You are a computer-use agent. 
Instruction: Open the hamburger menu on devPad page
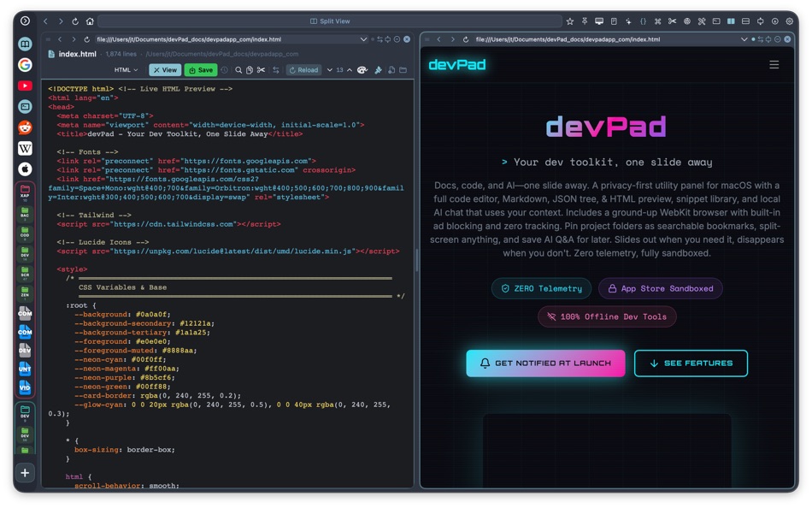click(774, 63)
